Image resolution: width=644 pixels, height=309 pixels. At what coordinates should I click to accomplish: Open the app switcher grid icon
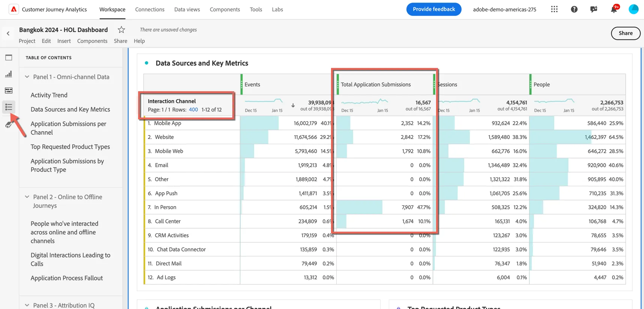coord(554,9)
